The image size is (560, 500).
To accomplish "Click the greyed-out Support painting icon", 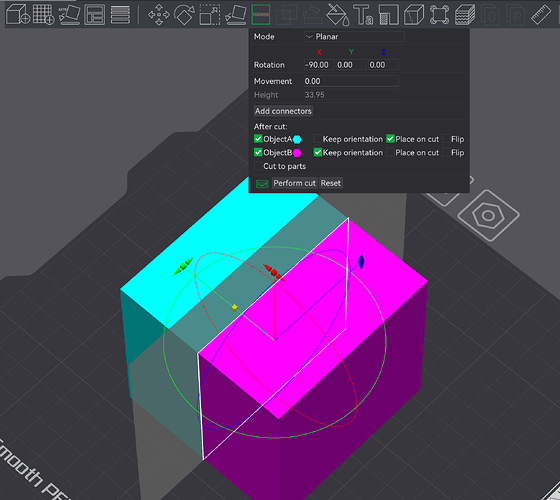I will pos(312,15).
